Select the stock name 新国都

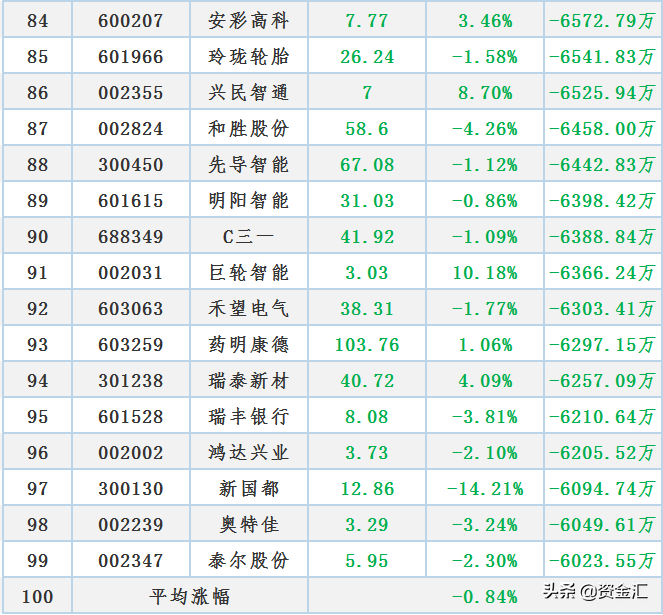(x=249, y=489)
